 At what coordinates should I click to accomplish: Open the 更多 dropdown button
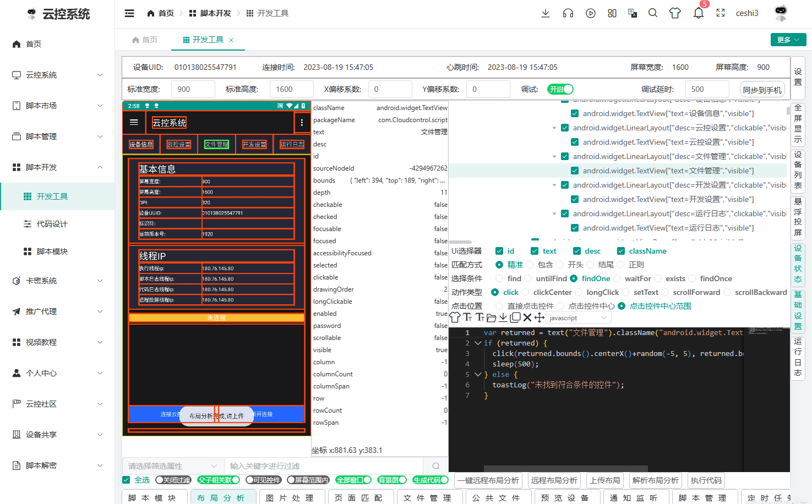788,40
